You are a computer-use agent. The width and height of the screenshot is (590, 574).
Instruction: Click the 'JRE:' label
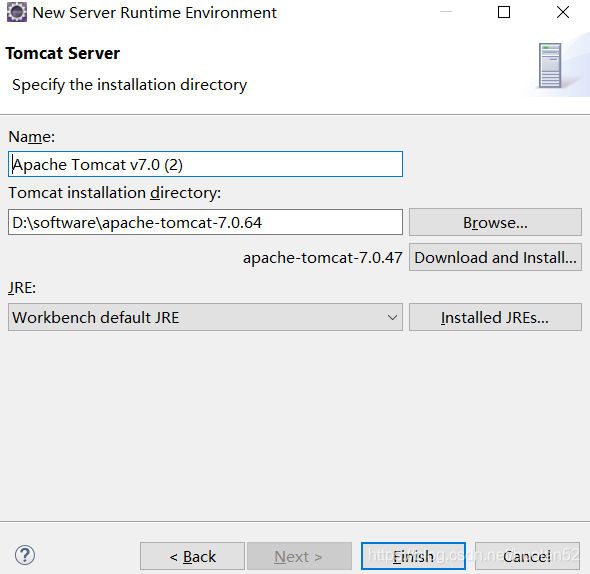tap(22, 288)
